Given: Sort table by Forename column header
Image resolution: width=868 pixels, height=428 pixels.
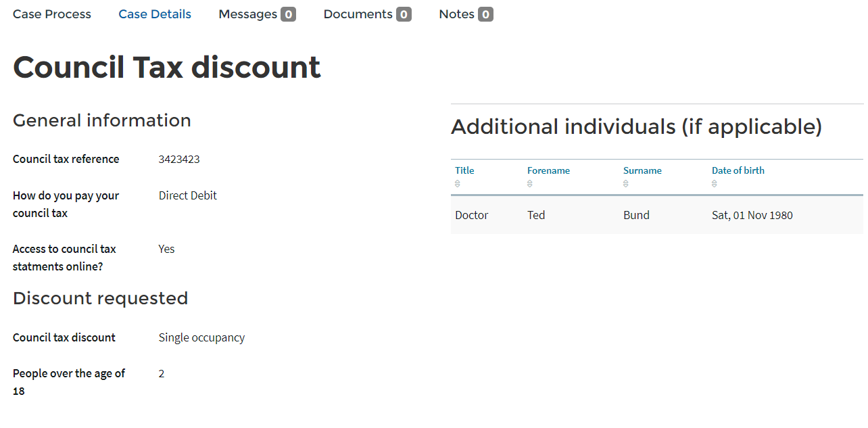Looking at the screenshot, I should pos(548,170).
